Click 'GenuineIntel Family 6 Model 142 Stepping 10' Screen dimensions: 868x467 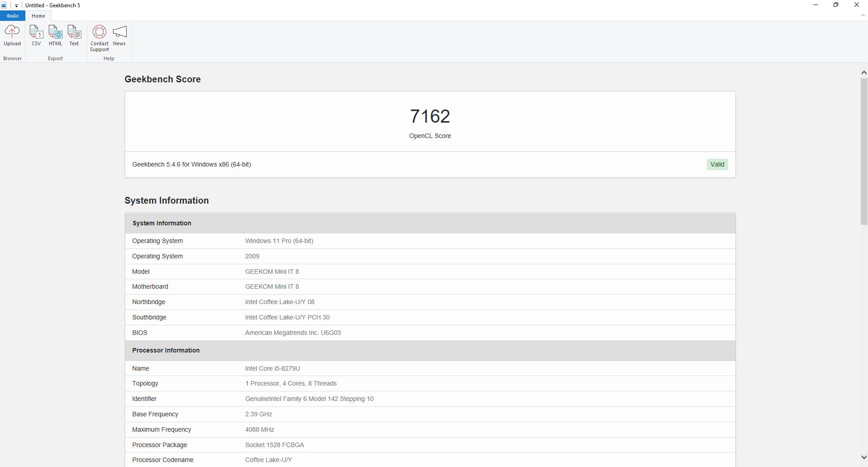pyautogui.click(x=310, y=399)
